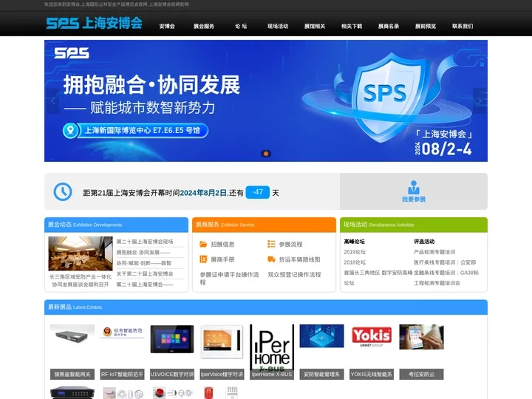Click the 猫熊座智能网关 label
Image resolution: width=532 pixels, height=399 pixels.
tap(72, 374)
